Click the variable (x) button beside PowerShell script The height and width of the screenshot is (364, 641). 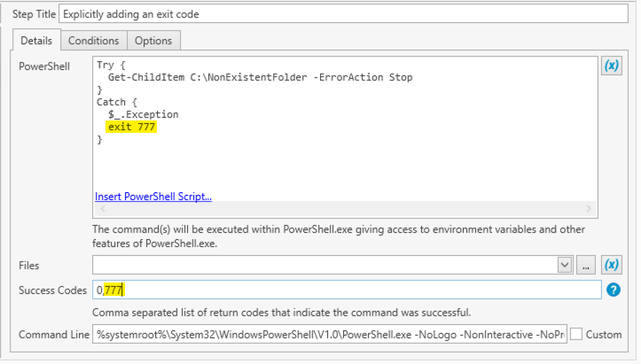(x=612, y=66)
